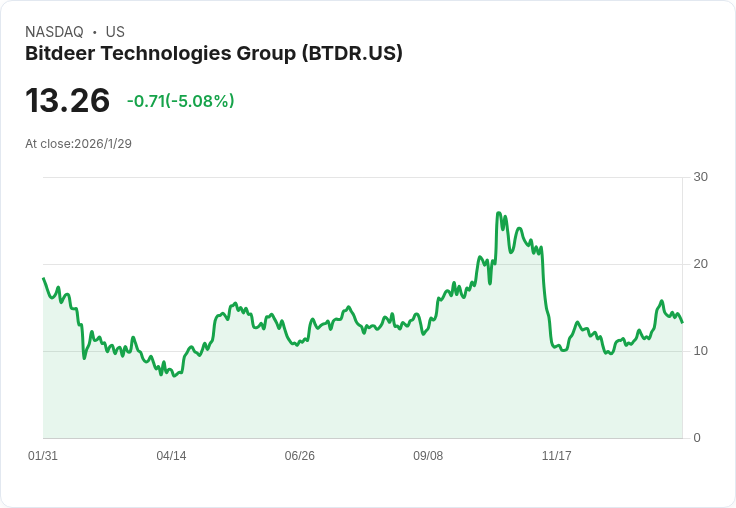Click the BTDR.US ticker symbol in title

pyautogui.click(x=352, y=54)
